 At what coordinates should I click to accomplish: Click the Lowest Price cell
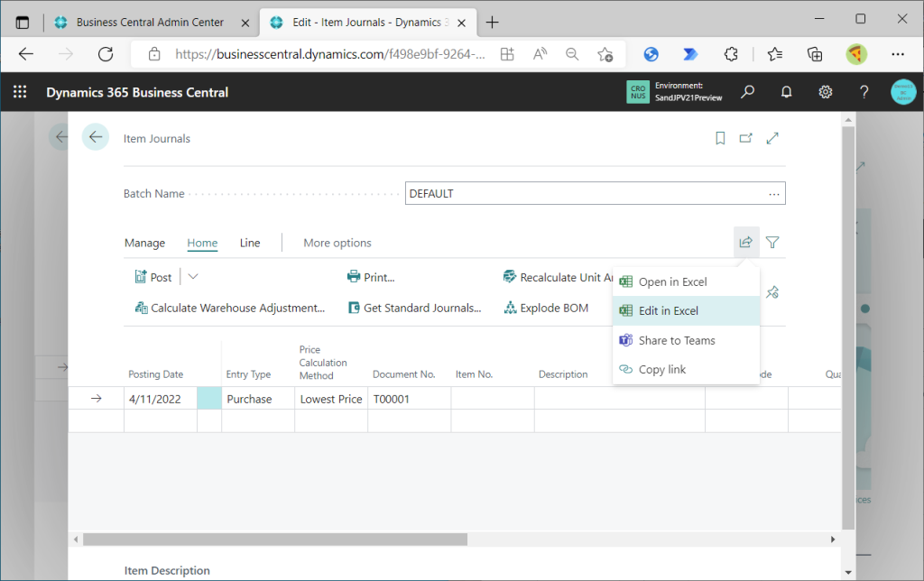click(331, 399)
